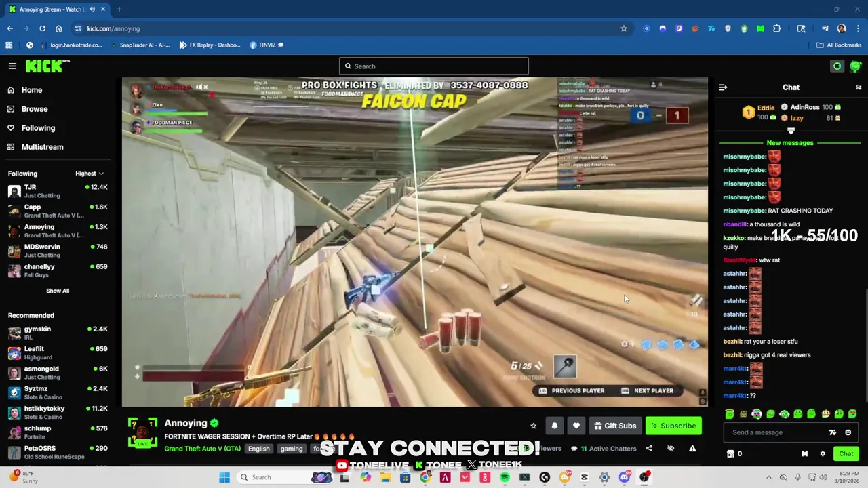Open Spotify from the taskbar
The width and height of the screenshot is (868, 488).
(x=505, y=477)
